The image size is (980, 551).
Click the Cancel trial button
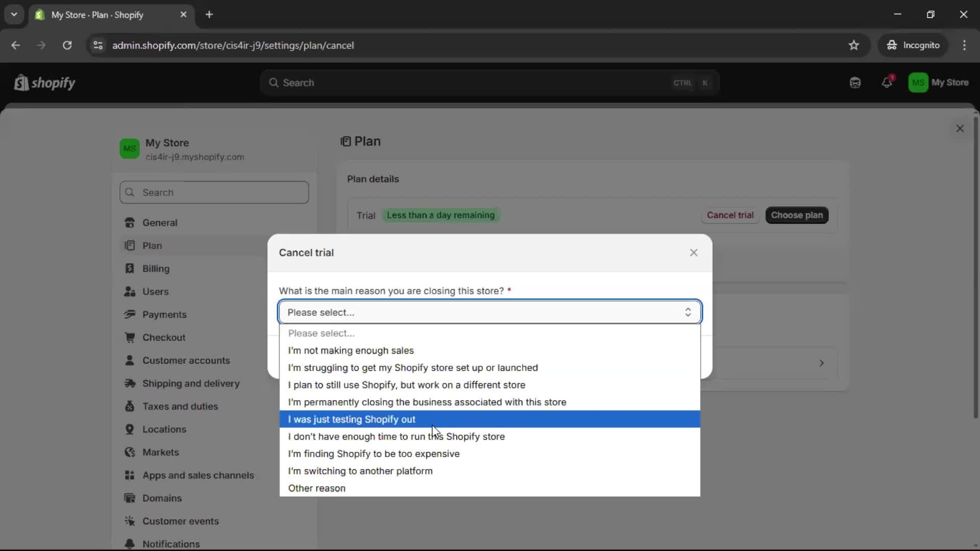tap(730, 215)
